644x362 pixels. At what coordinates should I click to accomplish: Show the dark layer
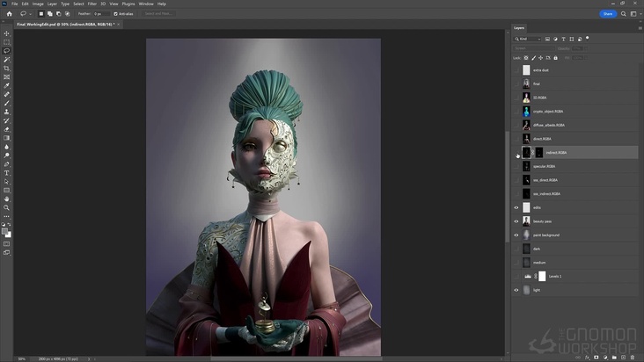tap(516, 249)
